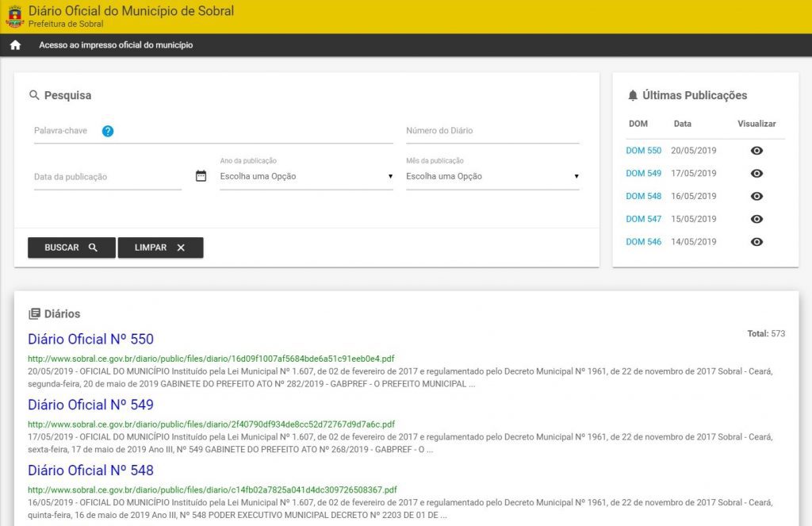Click the 'Data da publicação' text field
Viewport: 812px width, 526px height.
[107, 177]
